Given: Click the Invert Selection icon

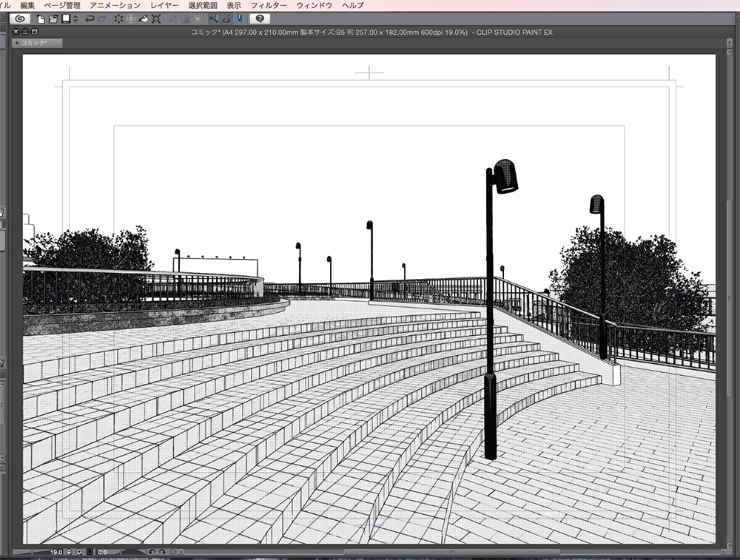Looking at the screenshot, I should (x=186, y=19).
